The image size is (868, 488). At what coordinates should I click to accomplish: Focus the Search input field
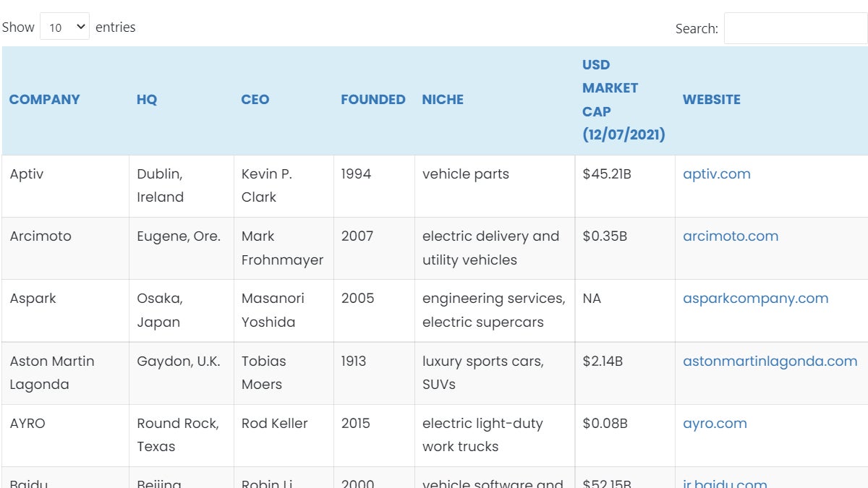point(795,28)
